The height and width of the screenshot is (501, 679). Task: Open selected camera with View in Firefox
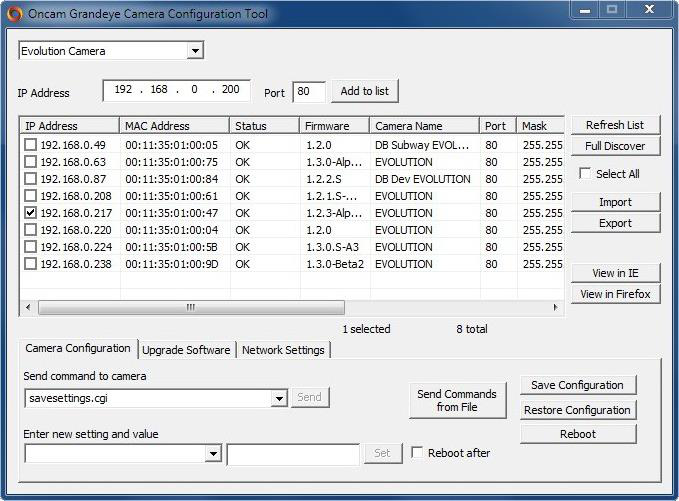click(615, 294)
